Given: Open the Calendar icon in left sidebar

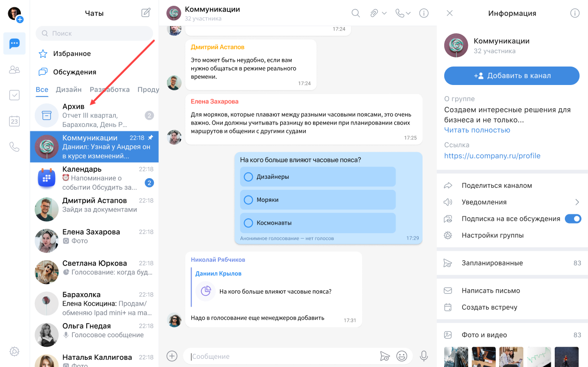Looking at the screenshot, I should coord(14,121).
